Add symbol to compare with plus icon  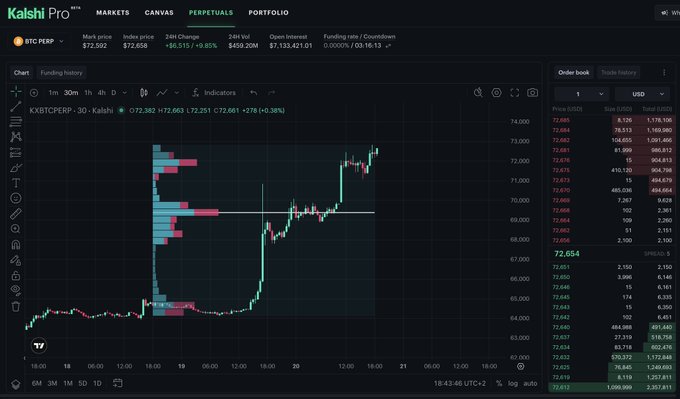[34, 93]
